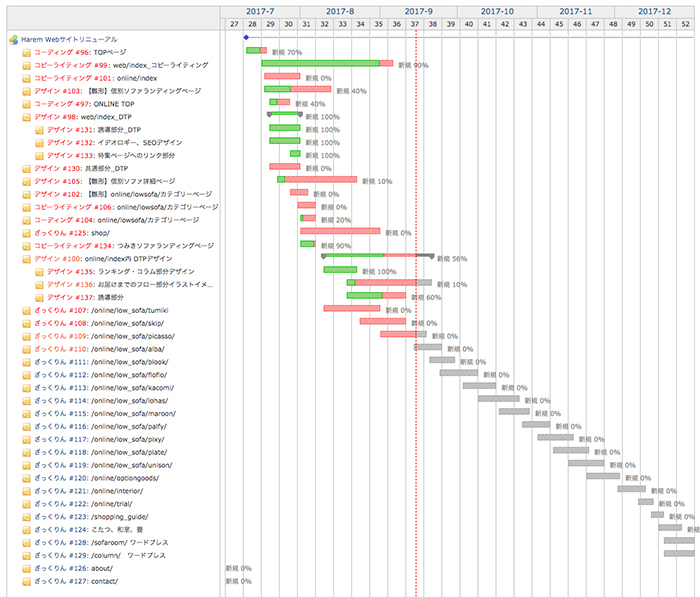700x597 pixels.
Task: Click the blue project start diamond marker
Action: click(246, 38)
